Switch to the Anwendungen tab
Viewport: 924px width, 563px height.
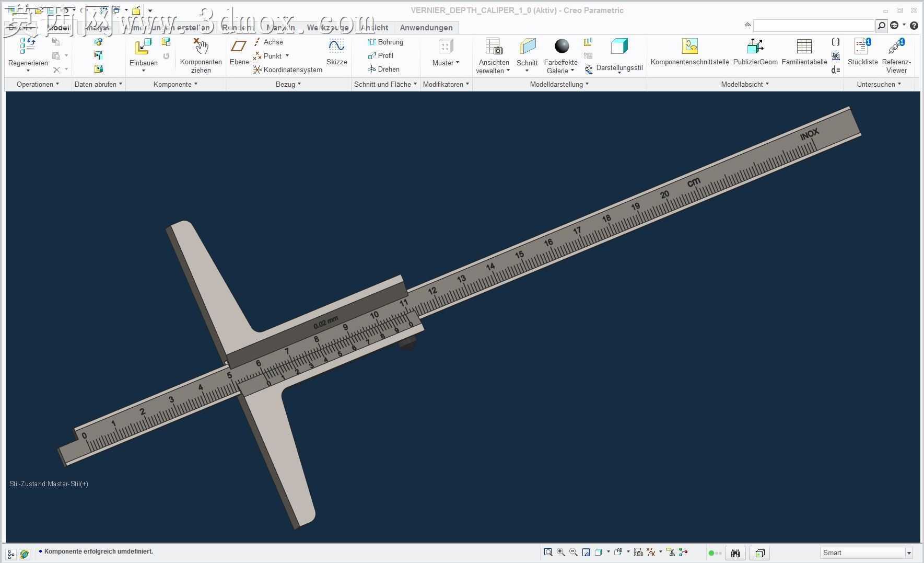(x=426, y=28)
